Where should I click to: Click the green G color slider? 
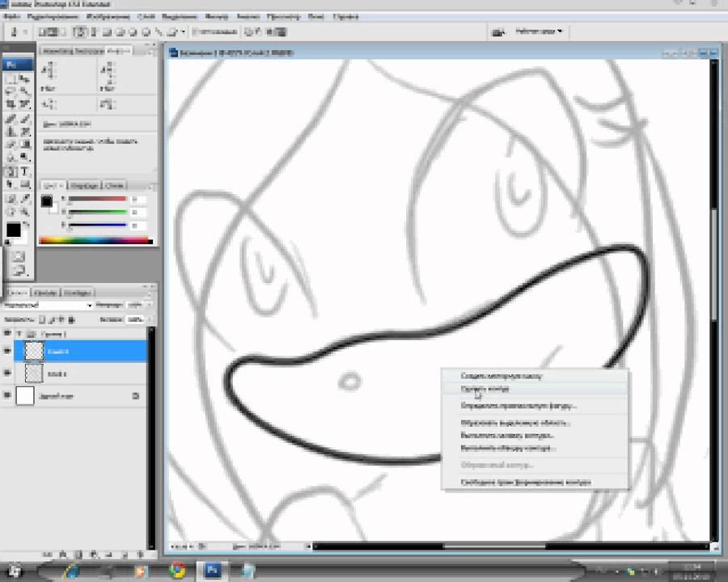tap(98, 212)
